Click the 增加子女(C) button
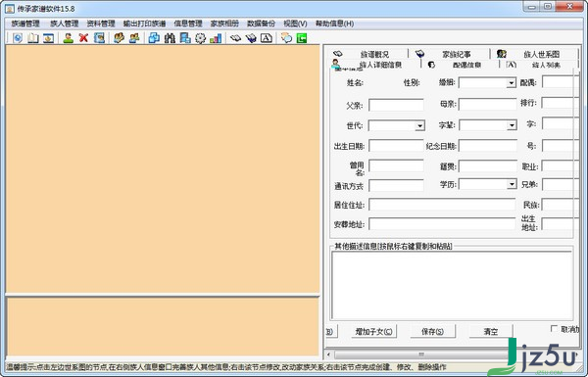This screenshot has height=377, width=588. click(373, 331)
